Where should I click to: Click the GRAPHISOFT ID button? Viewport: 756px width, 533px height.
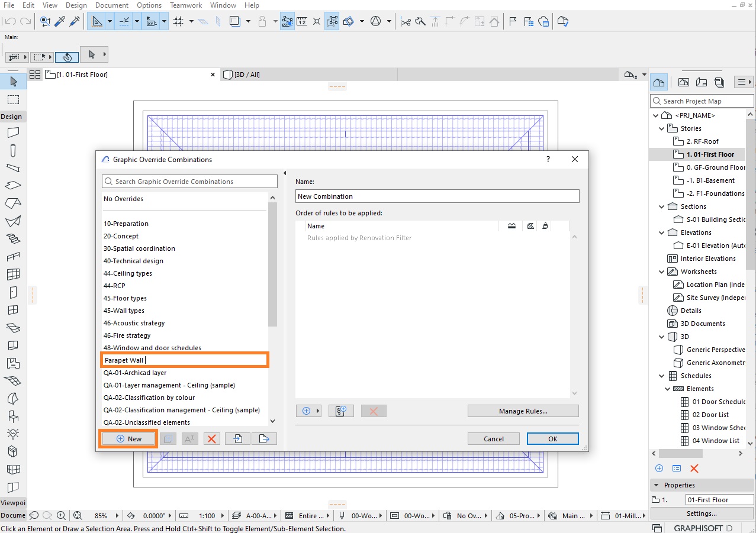click(702, 528)
